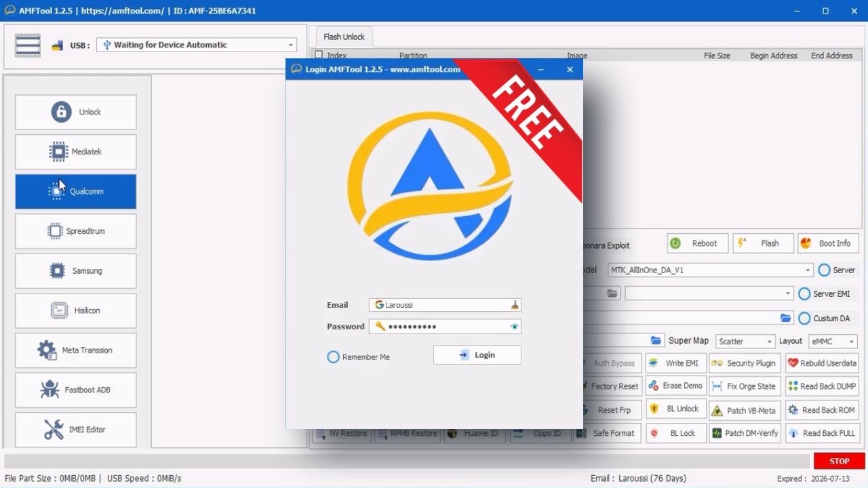The width and height of the screenshot is (868, 488).
Task: Open the hamburger menu icon
Action: click(x=28, y=45)
